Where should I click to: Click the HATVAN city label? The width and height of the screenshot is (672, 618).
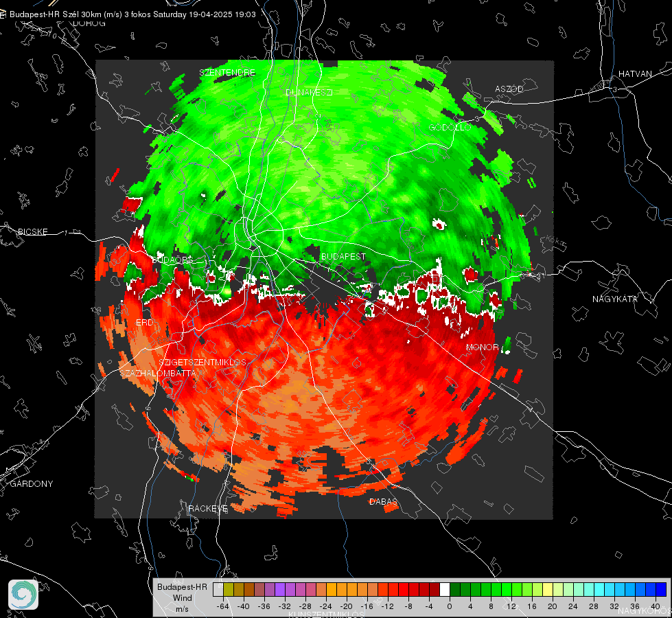635,73
